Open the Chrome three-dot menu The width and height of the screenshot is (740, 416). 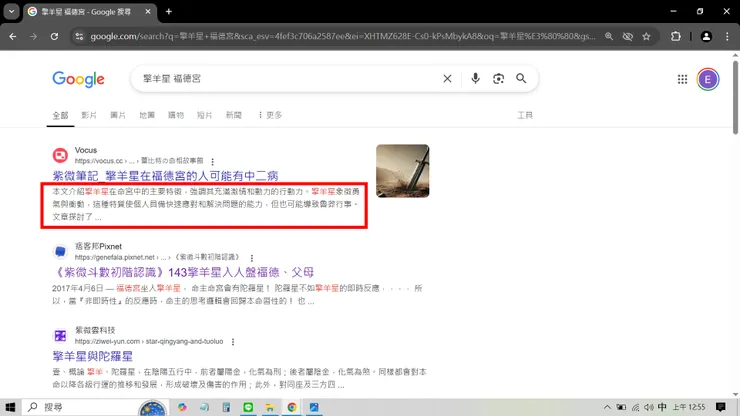[x=727, y=36]
